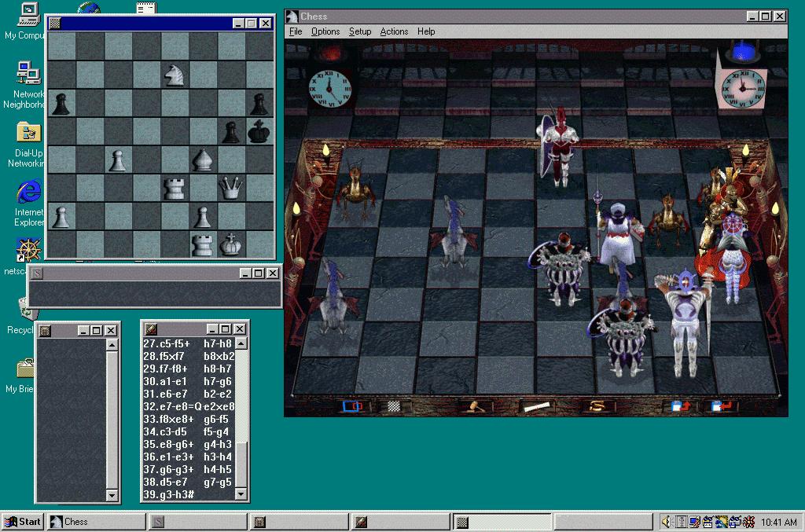This screenshot has height=532, width=805.
Task: Open the Help menu in Chess
Action: point(426,31)
